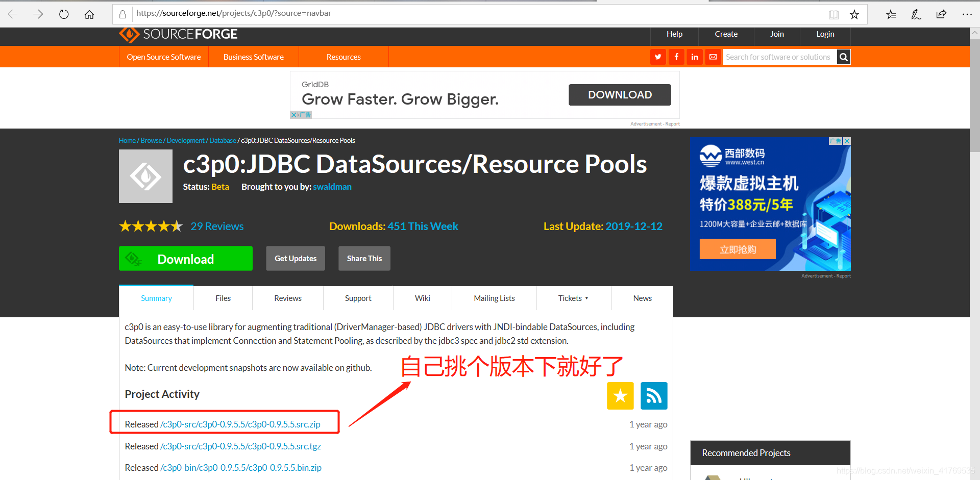Screen dimensions: 980x480
Task: Open reading view icon in address bar
Action: pos(834,14)
